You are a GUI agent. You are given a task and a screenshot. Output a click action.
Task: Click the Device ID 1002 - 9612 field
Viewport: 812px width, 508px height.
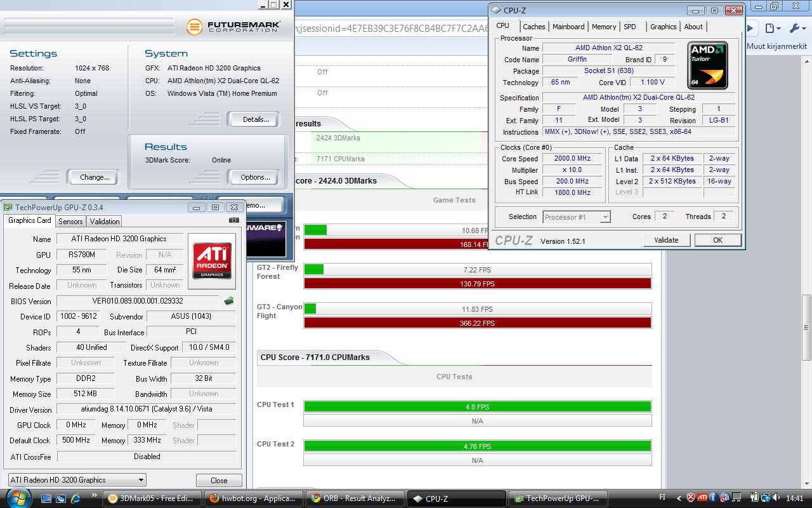79,316
